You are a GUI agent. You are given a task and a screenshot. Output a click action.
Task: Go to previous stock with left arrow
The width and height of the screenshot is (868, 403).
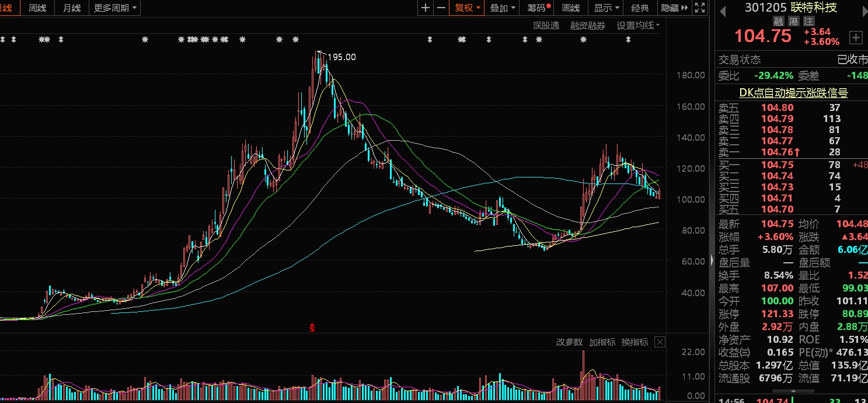(722, 11)
